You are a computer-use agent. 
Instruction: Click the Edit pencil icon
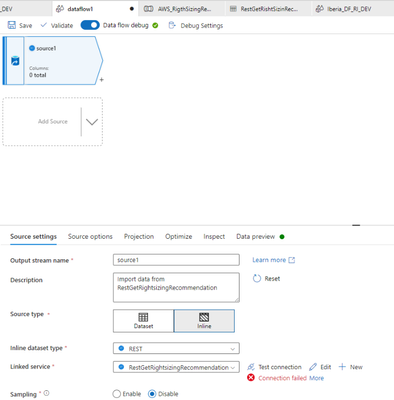tap(313, 367)
